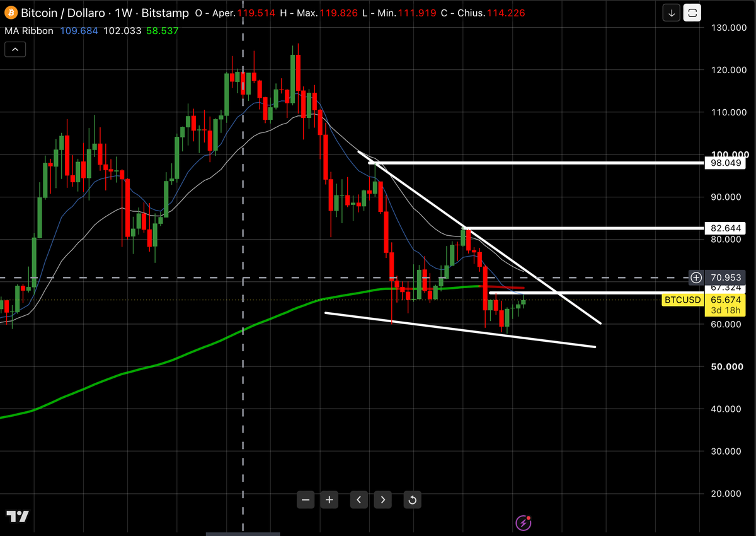Zoom in the chart with the plus button
The width and height of the screenshot is (756, 536).
[x=329, y=500]
